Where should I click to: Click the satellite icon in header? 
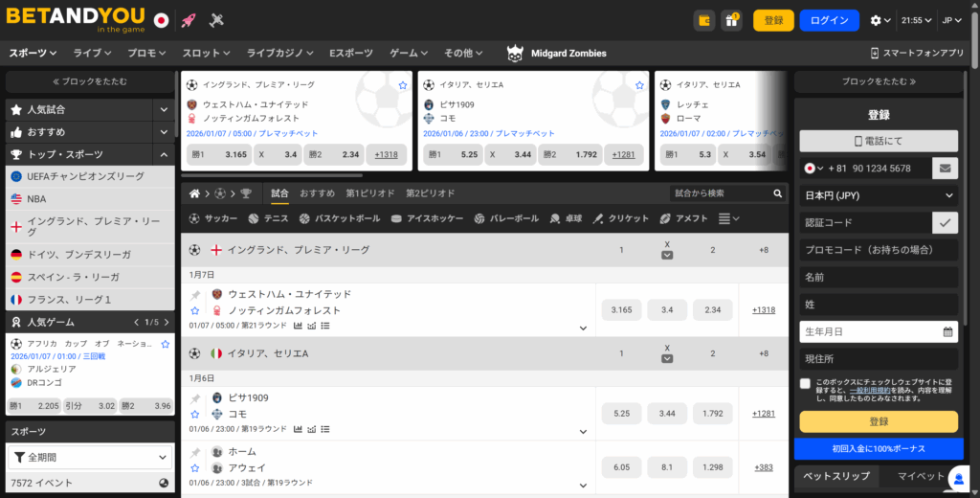coord(216,20)
